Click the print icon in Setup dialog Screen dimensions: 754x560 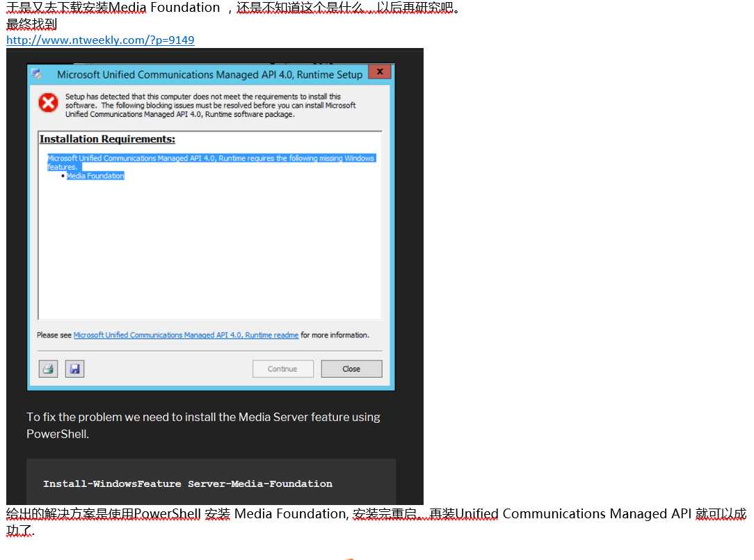pyautogui.click(x=48, y=369)
